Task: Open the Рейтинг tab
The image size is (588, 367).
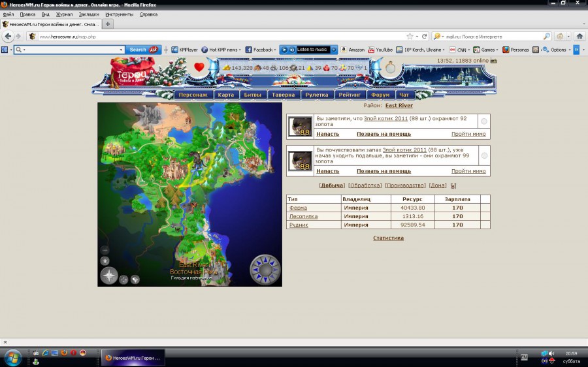Action: coord(350,95)
